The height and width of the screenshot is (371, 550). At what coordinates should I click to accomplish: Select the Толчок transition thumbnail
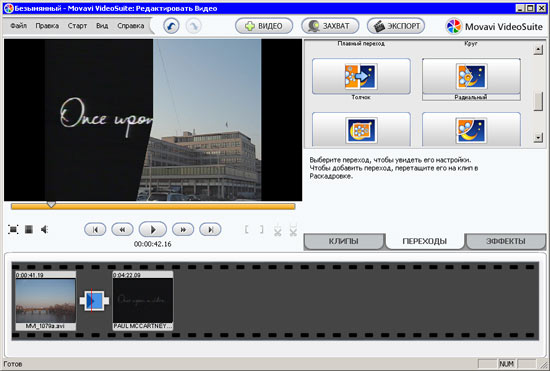coord(361,76)
